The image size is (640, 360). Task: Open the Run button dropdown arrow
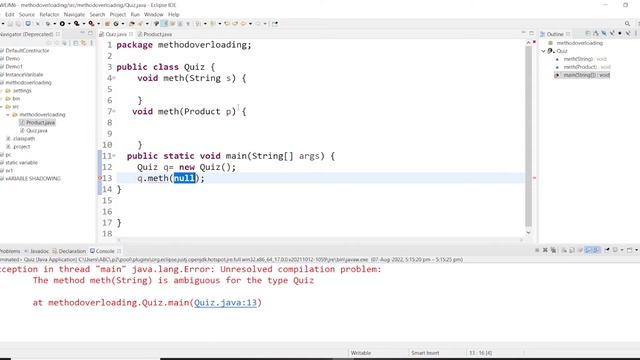tap(69, 24)
